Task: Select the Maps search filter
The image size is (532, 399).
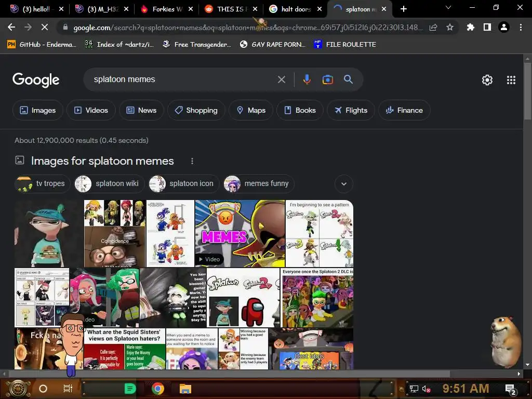Action: point(251,110)
